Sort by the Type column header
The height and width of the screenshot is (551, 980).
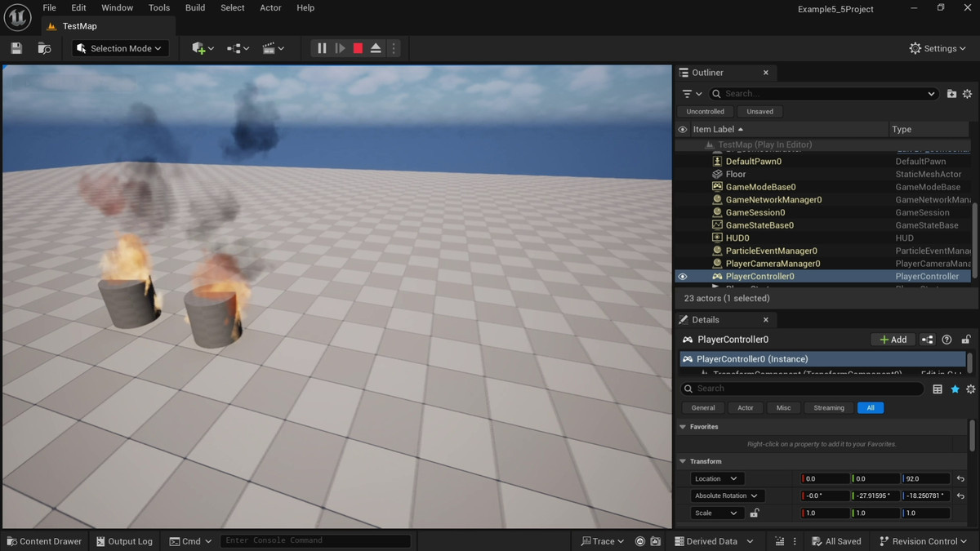click(902, 130)
